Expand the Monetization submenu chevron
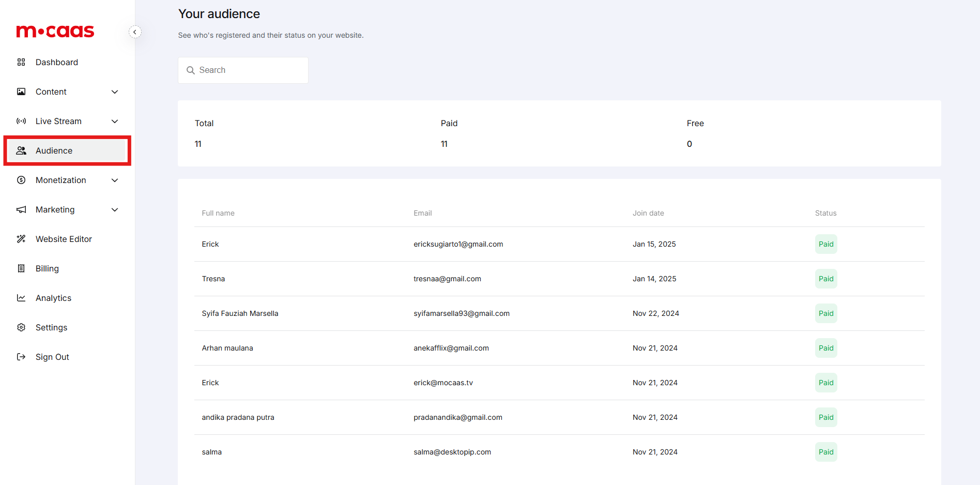980x485 pixels. [115, 180]
